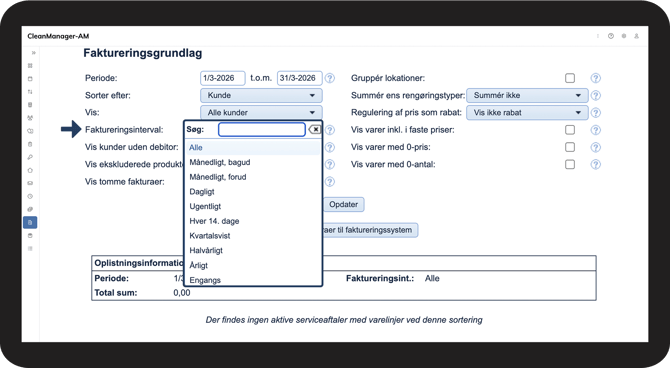Click the Total sum value 0,00
Screen dimensions: 670x368
[x=182, y=293]
